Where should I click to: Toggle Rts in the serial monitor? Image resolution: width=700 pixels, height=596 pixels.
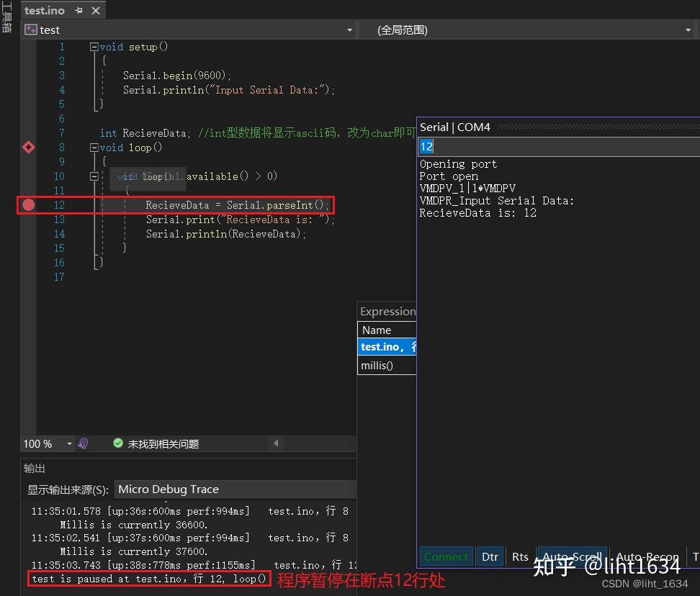coord(520,556)
